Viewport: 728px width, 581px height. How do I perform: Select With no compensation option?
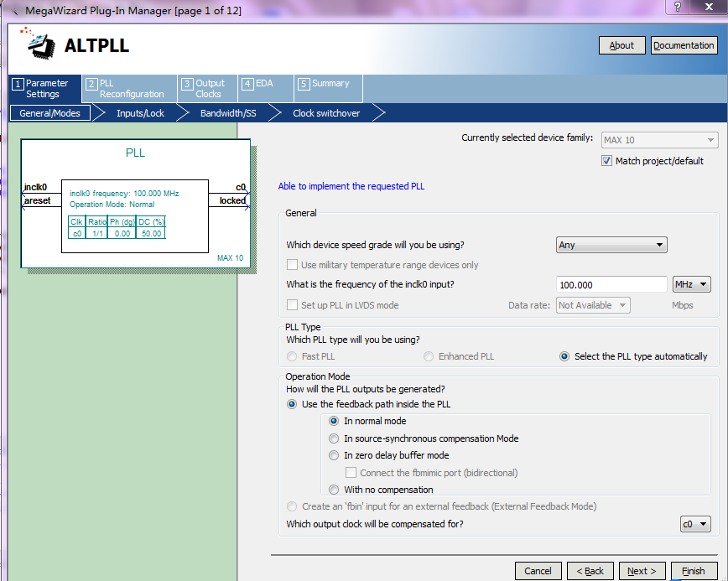(x=334, y=490)
